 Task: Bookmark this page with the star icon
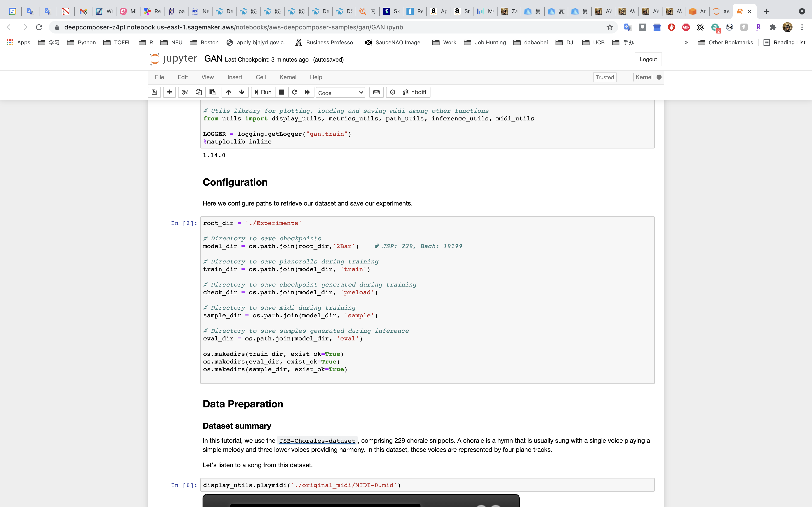(610, 27)
